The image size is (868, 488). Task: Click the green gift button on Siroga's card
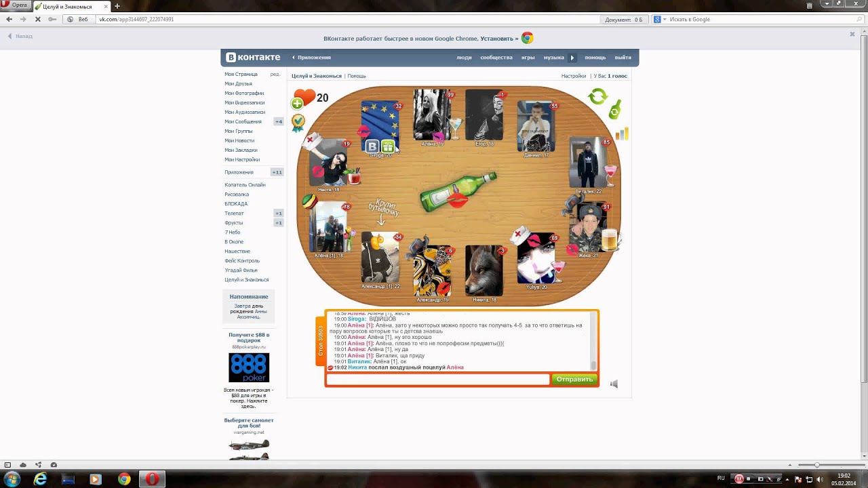pyautogui.click(x=387, y=146)
